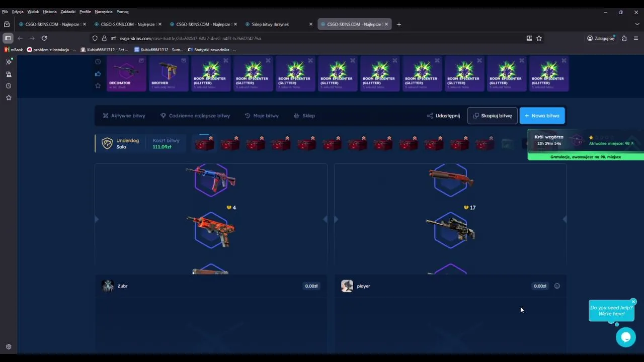This screenshot has height=362, width=644.
Task: Click the BROTHER drop card
Action: click(x=169, y=74)
